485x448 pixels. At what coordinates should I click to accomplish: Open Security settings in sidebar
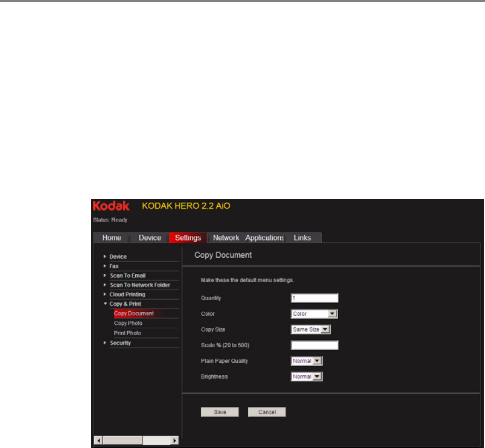click(x=120, y=343)
